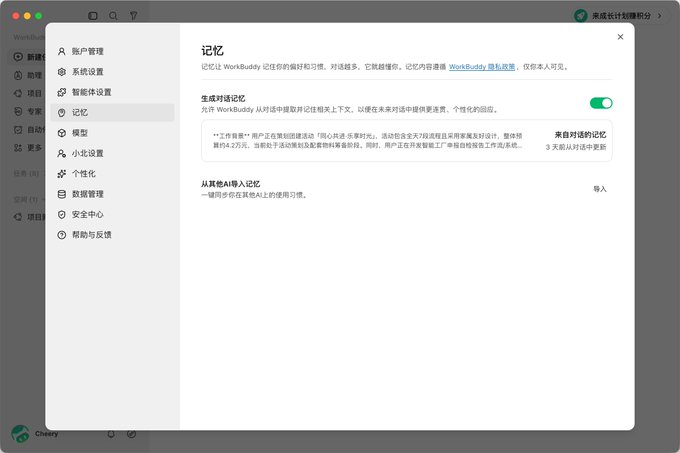Click the notification bell icon at bottom
Screen dimensions: 680x453
pyautogui.click(x=111, y=433)
